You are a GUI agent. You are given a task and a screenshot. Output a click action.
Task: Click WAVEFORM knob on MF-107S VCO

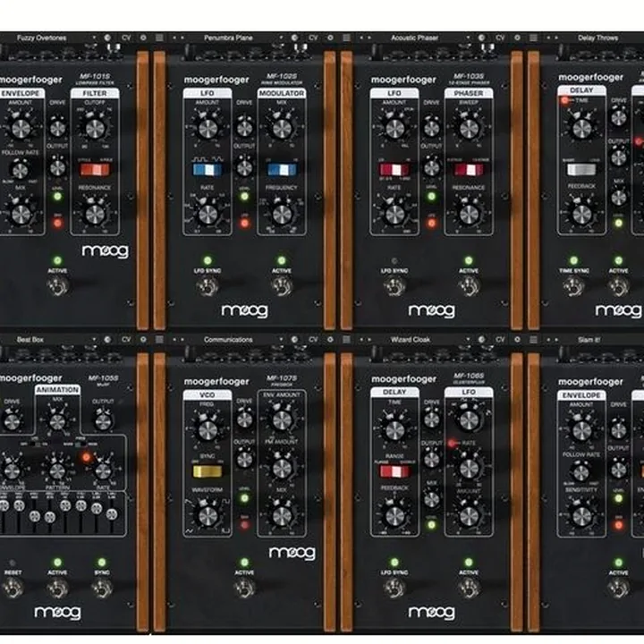[x=208, y=516]
